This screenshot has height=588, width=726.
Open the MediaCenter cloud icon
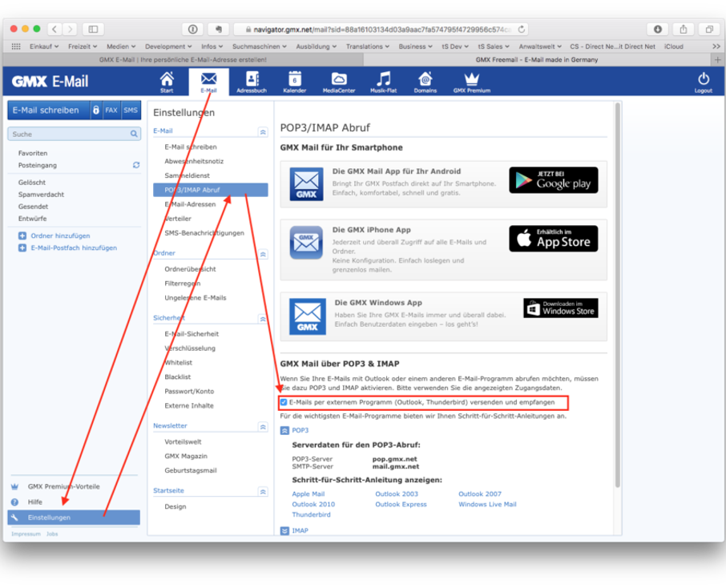[338, 79]
